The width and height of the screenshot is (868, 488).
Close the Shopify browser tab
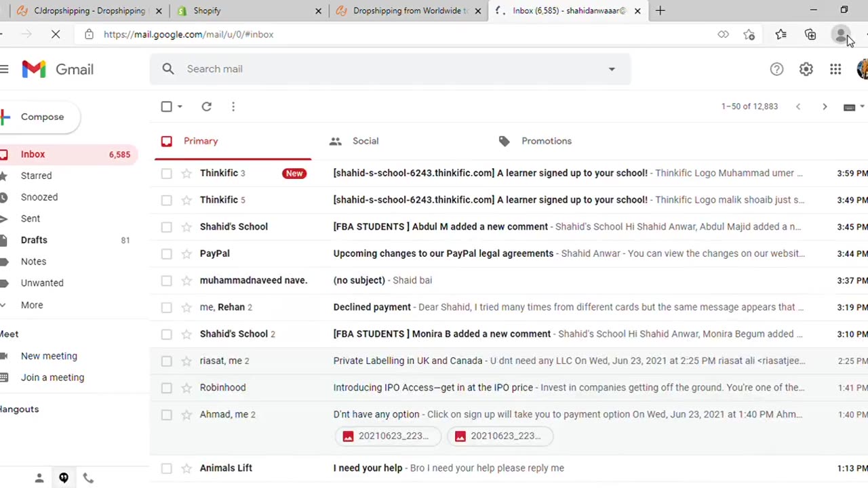tap(319, 11)
